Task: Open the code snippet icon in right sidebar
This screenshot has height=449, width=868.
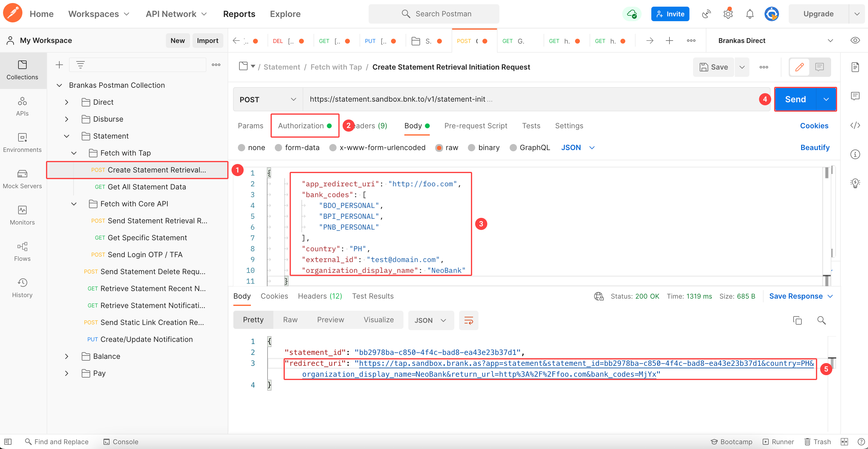Action: point(855,126)
